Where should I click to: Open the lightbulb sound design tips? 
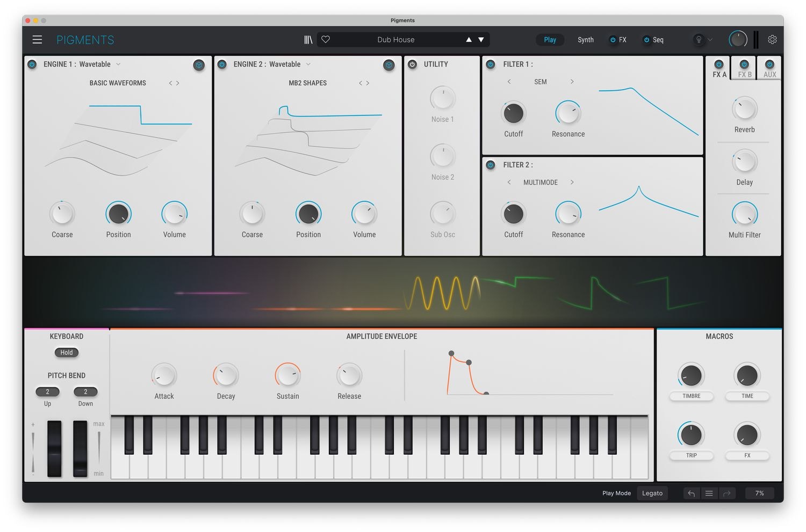(699, 40)
